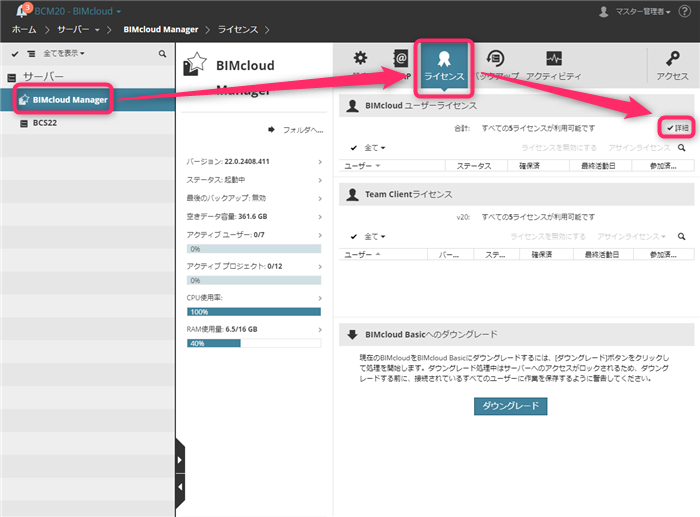Image resolution: width=700 pixels, height=517 pixels.
Task: Open the notifications bell icon
Action: pyautogui.click(x=22, y=11)
